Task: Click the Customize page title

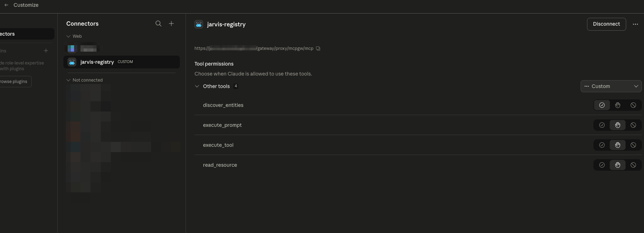Action: [26, 5]
